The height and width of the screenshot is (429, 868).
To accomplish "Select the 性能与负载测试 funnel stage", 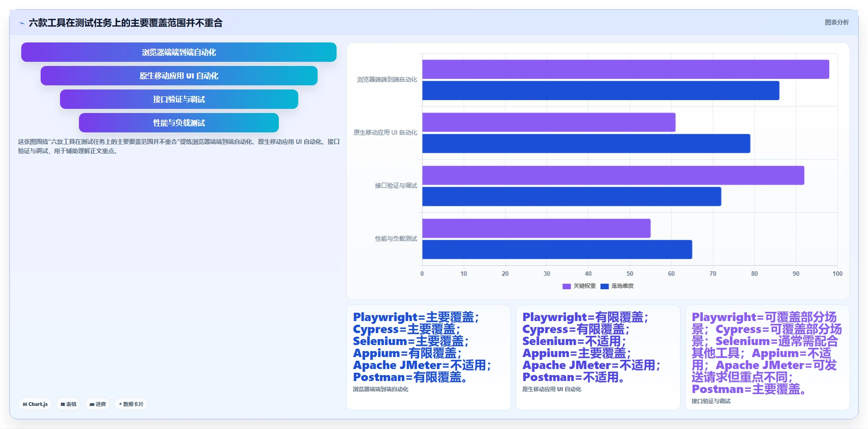I will (179, 123).
